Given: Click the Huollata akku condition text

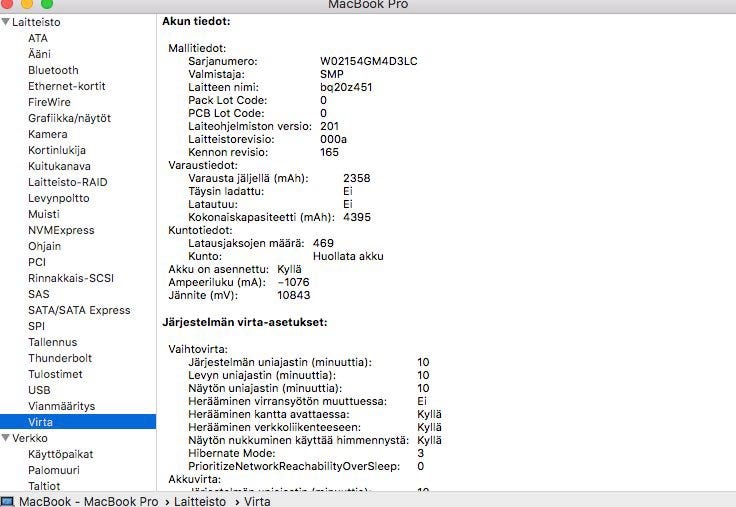Looking at the screenshot, I should click(x=348, y=256).
